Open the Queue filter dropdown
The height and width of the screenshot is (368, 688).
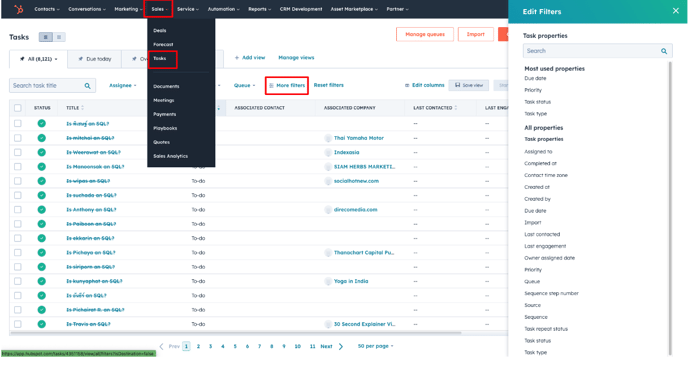244,86
